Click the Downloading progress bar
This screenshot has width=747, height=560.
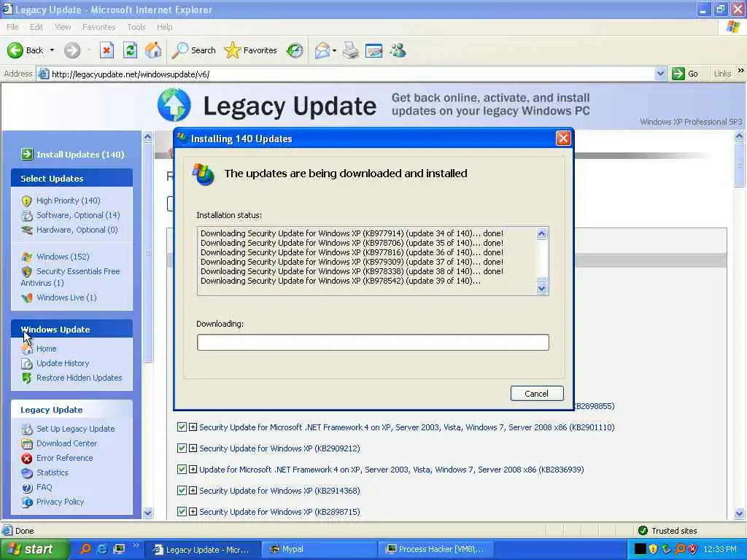pos(373,343)
